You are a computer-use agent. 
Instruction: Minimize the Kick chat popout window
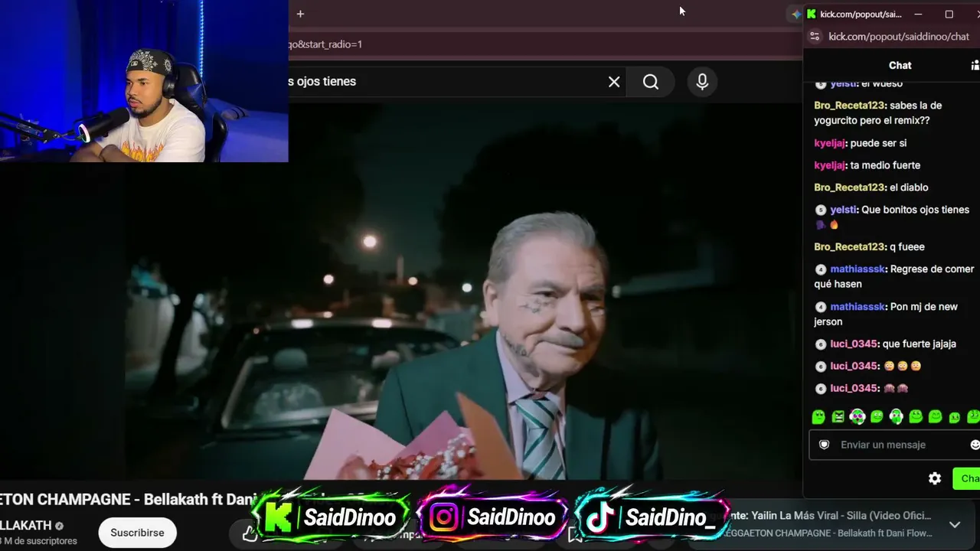[x=918, y=14]
